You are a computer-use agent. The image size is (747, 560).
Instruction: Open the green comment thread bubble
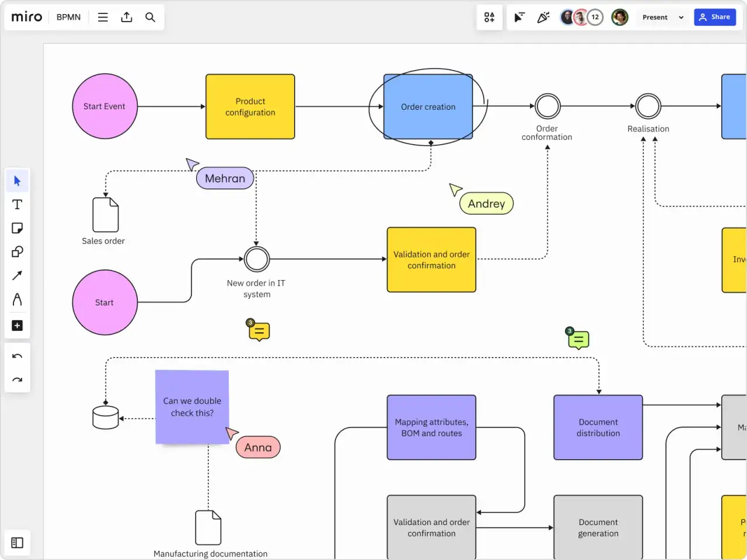578,338
